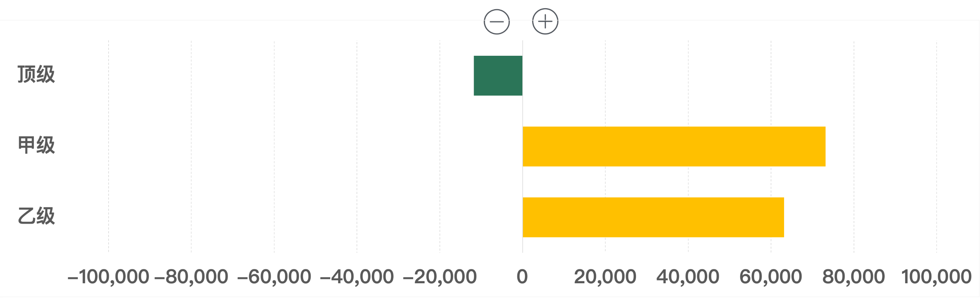The width and height of the screenshot is (980, 299).
Task: Click the −40,000 axis label
Action: pyautogui.click(x=357, y=276)
